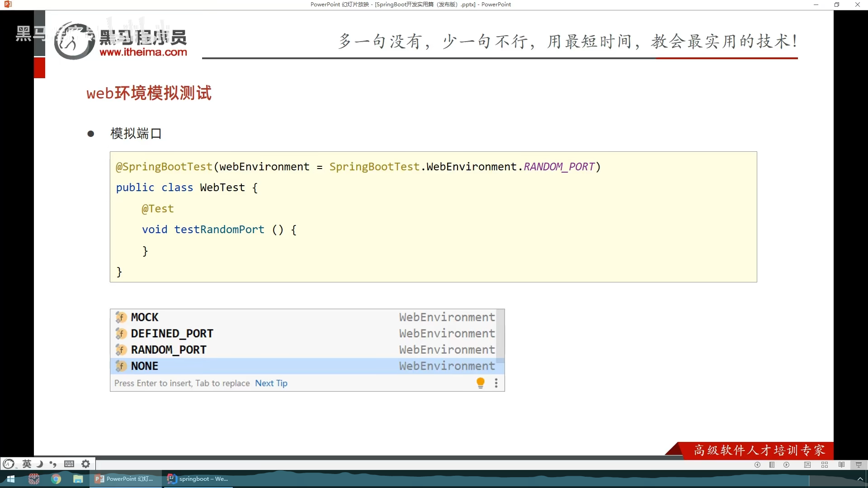Open Slide Sorter view
The width and height of the screenshot is (868, 488).
[825, 465]
